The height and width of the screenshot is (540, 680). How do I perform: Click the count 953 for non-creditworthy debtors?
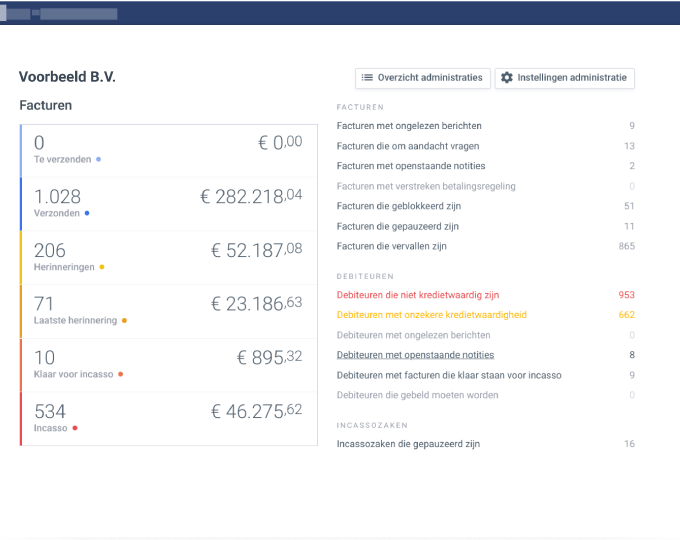[x=627, y=295]
